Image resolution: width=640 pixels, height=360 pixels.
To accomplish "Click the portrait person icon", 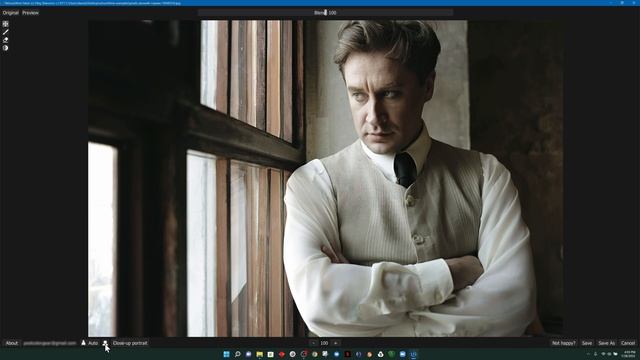I will click(105, 343).
